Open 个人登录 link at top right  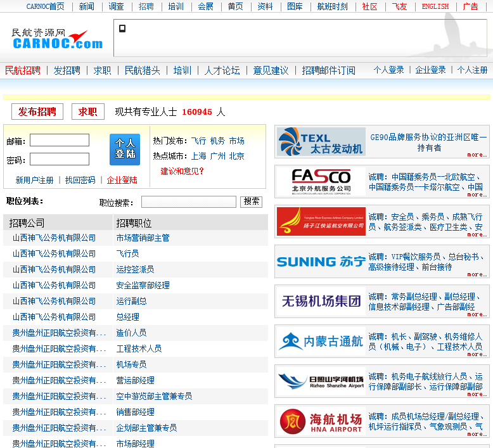point(388,70)
